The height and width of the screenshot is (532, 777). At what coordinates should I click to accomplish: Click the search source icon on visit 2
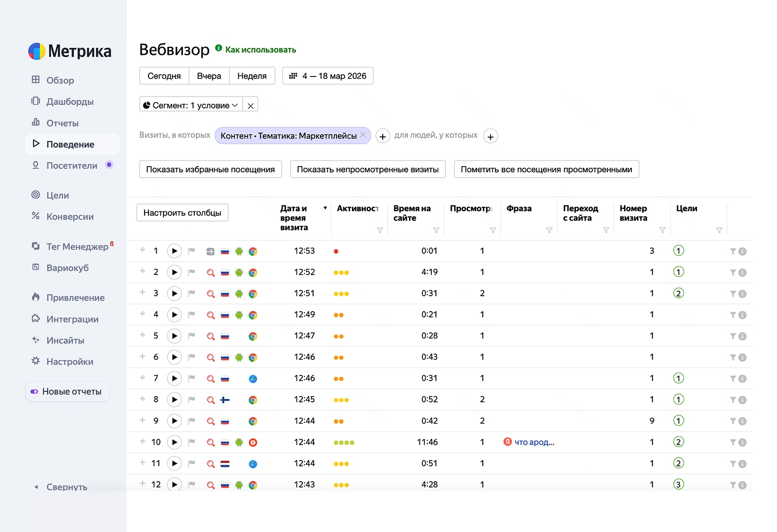(x=211, y=273)
